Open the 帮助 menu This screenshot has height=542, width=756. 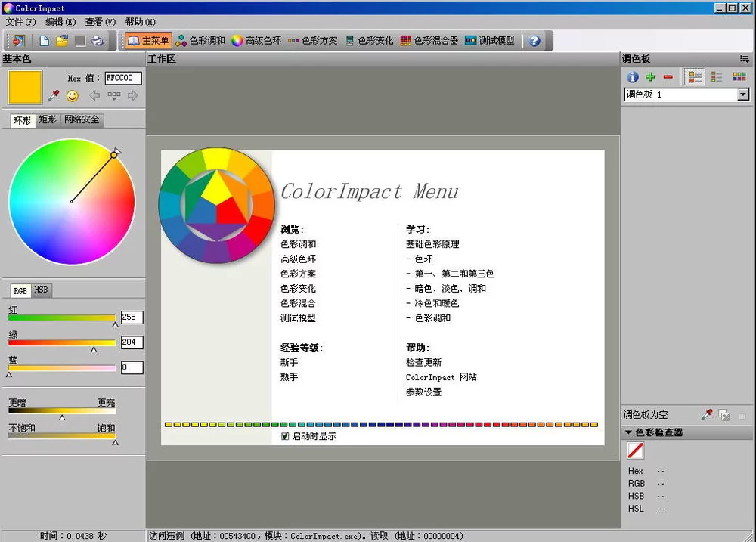(x=141, y=22)
